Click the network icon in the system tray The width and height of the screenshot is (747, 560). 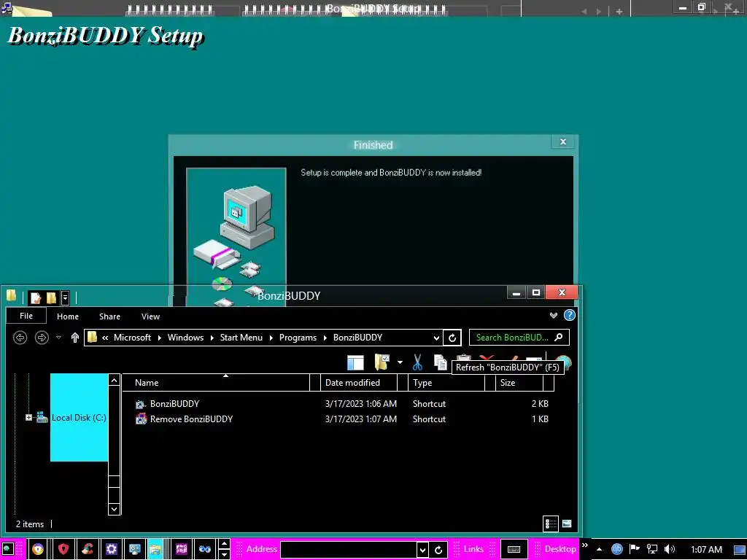(651, 549)
